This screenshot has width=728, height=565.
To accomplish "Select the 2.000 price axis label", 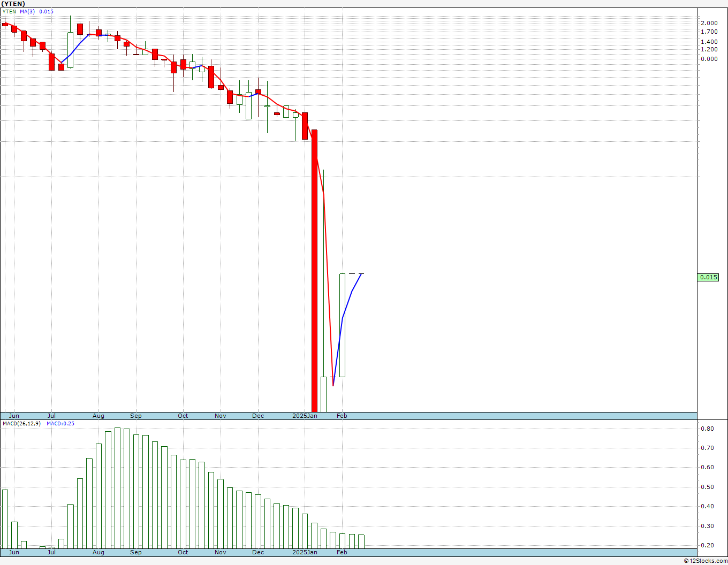I will tap(709, 23).
